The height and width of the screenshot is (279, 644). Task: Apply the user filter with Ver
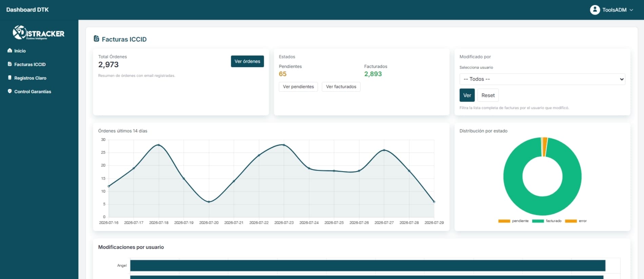(467, 95)
